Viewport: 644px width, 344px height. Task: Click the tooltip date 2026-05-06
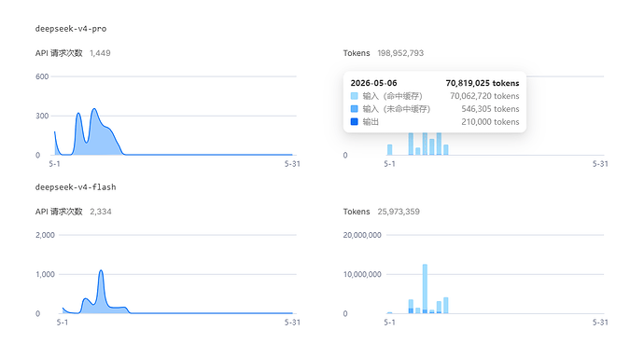(x=373, y=83)
